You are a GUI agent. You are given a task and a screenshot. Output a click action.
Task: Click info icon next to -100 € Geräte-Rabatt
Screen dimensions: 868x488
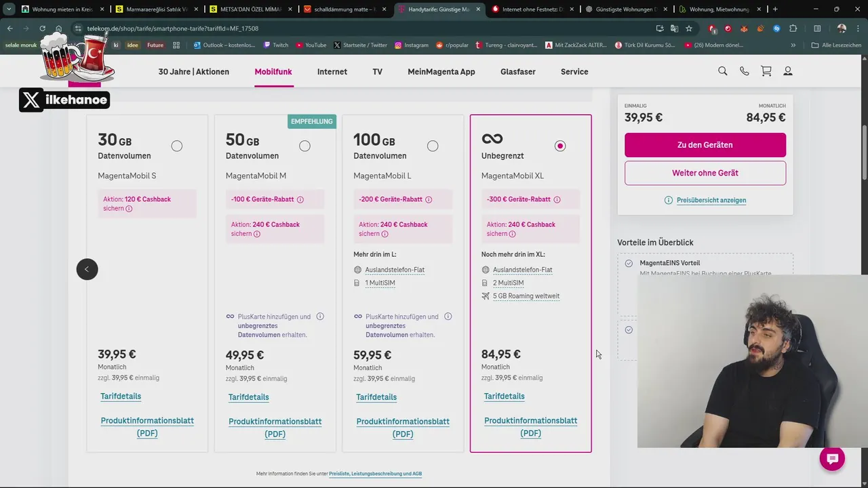300,199
